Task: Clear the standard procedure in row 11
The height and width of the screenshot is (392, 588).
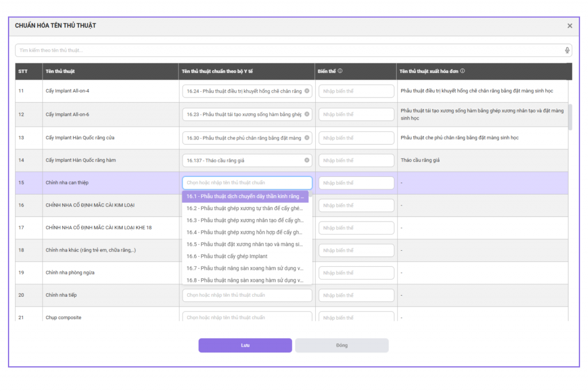Action: pos(307,91)
